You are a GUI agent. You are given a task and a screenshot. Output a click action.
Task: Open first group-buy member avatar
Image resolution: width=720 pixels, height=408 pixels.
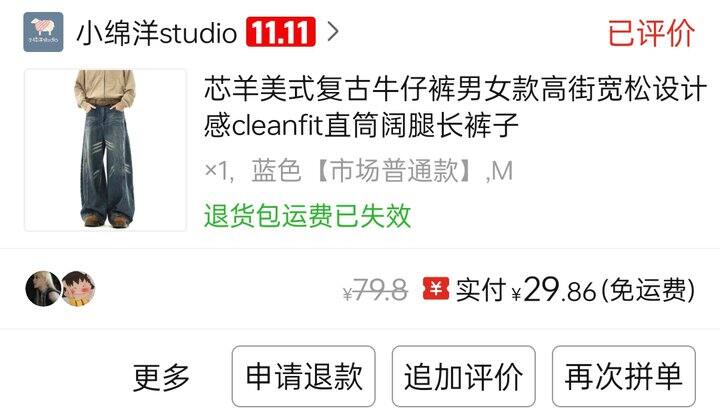click(43, 289)
